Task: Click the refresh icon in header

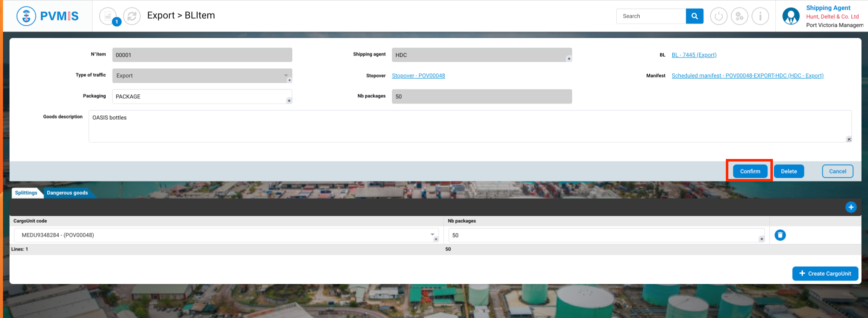Action: pyautogui.click(x=132, y=16)
